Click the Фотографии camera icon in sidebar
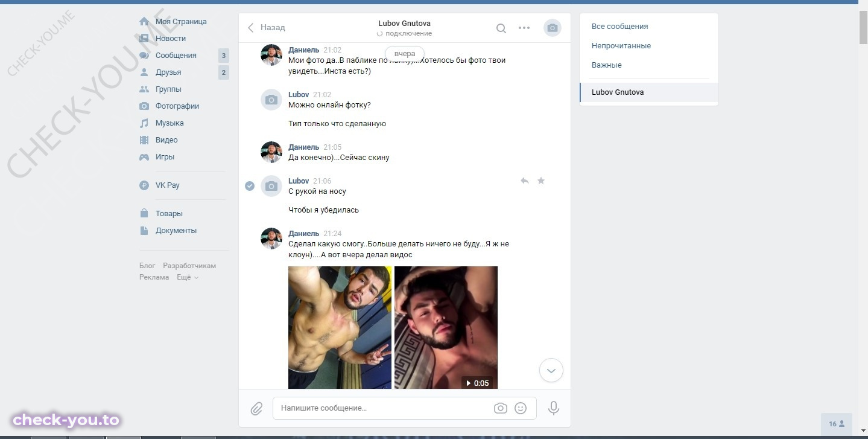Screen dimensions: 868x439 144,106
